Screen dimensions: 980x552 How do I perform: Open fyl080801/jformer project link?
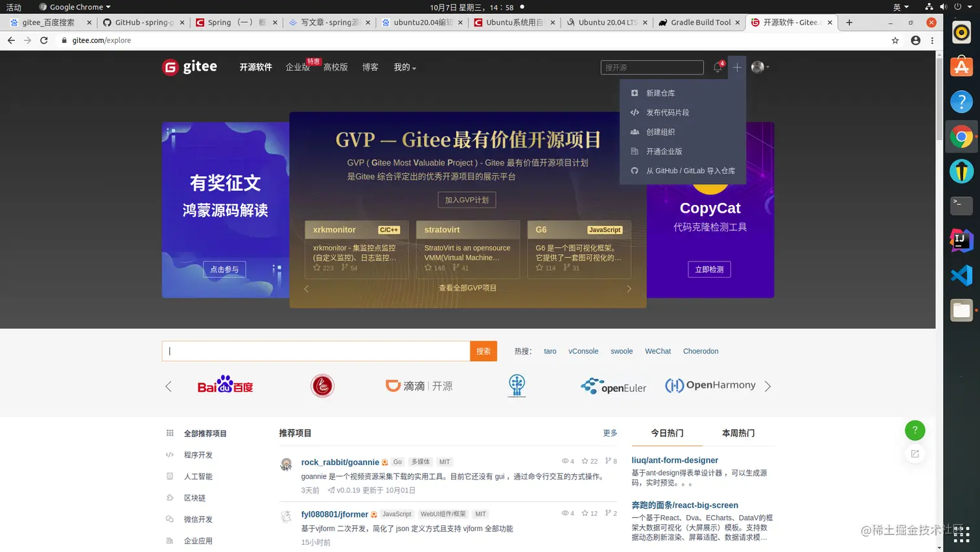tap(334, 514)
